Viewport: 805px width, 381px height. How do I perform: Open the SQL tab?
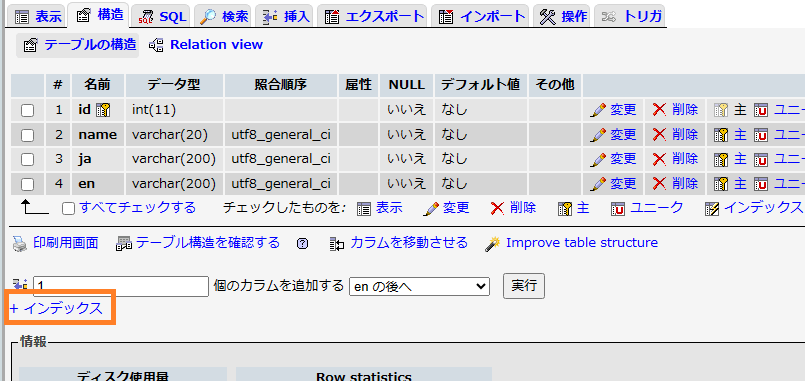[x=161, y=16]
